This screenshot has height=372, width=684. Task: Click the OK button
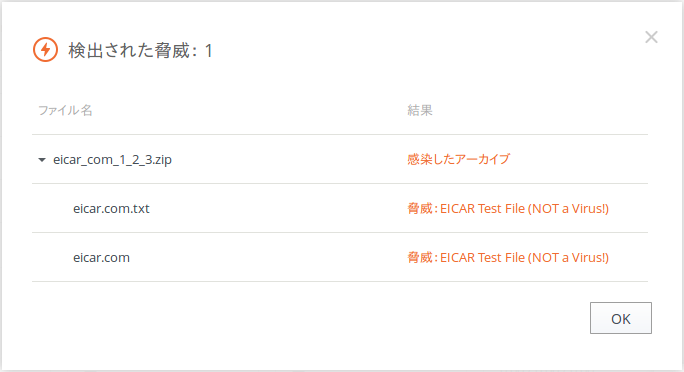621,318
